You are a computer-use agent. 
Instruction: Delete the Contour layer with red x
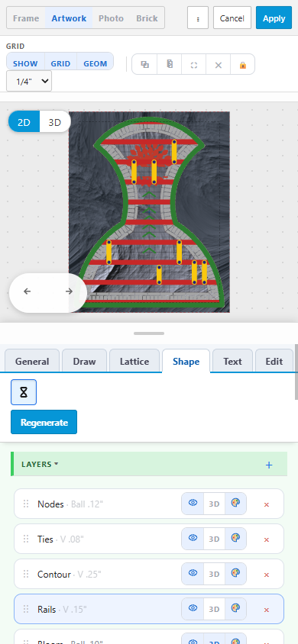coord(267,575)
